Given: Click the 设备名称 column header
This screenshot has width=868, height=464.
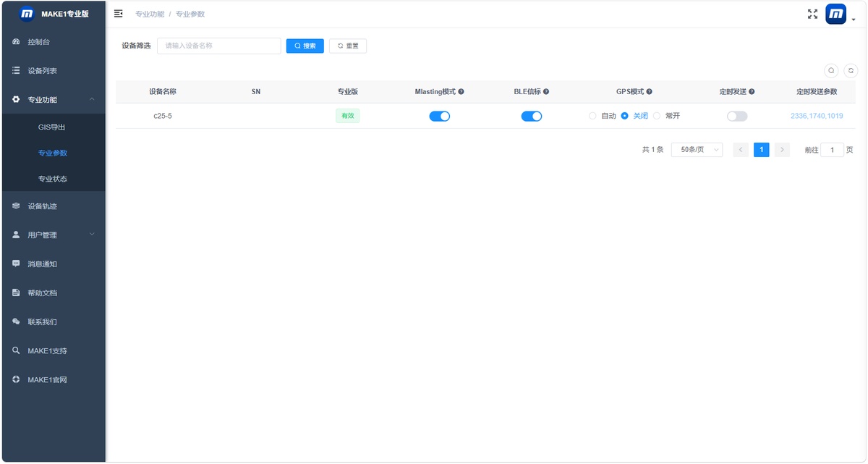Looking at the screenshot, I should tap(163, 92).
